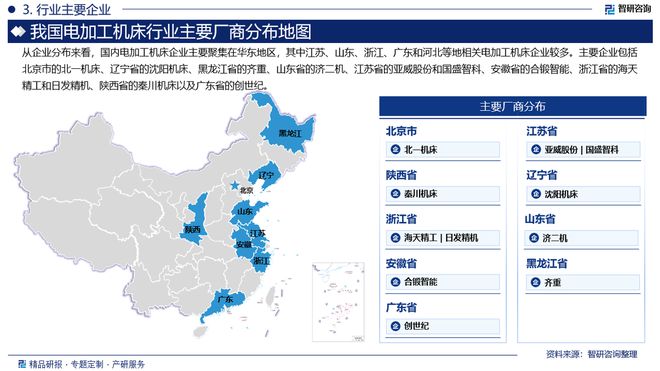Click the title 我国电加工机床行业主要厂商分布地图
The width and height of the screenshot is (660, 371).
[x=170, y=32]
